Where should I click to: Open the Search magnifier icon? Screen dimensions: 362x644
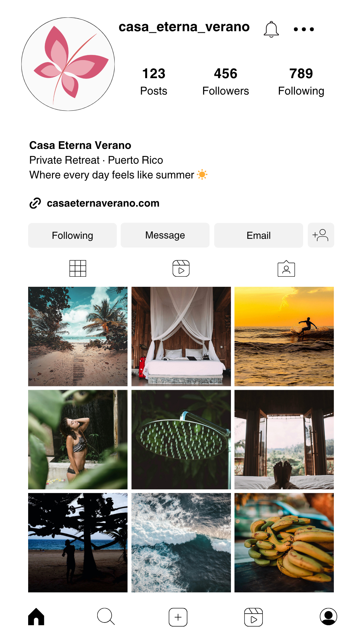[x=106, y=616]
